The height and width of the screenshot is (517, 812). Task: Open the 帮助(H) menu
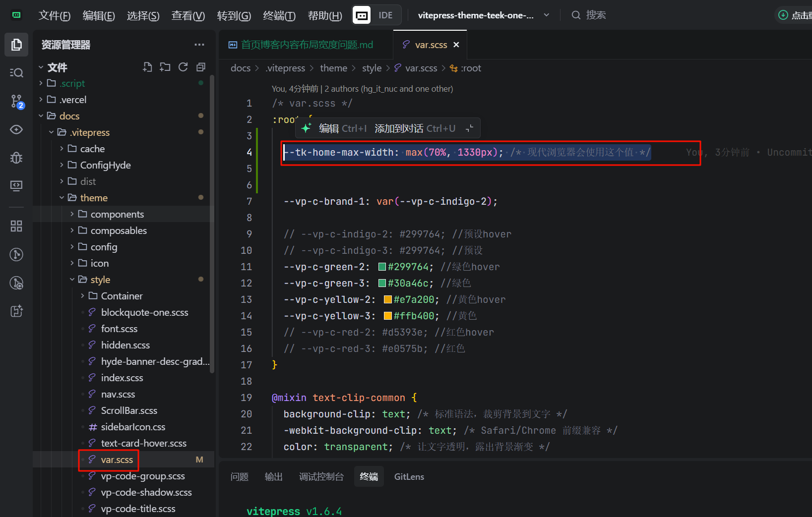(x=325, y=15)
